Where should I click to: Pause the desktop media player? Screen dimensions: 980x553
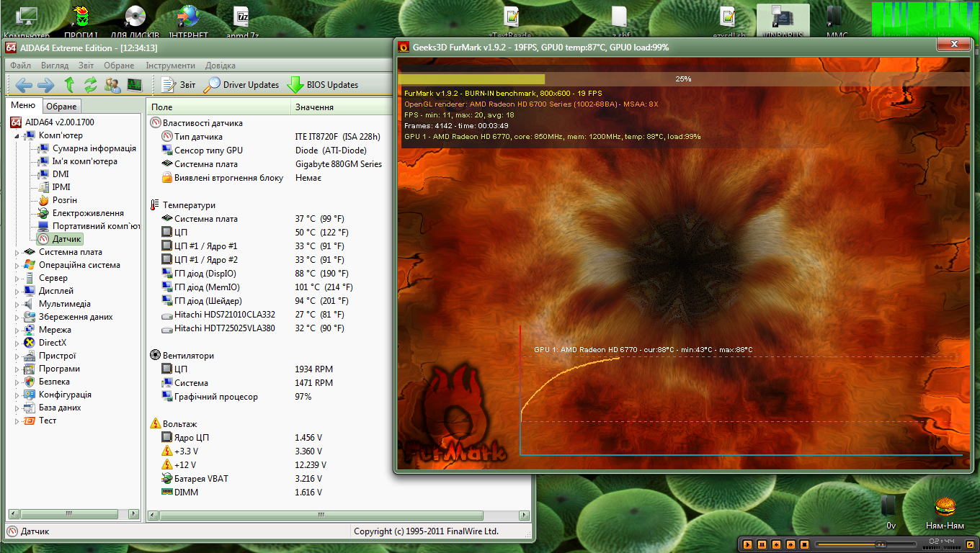coord(762,544)
